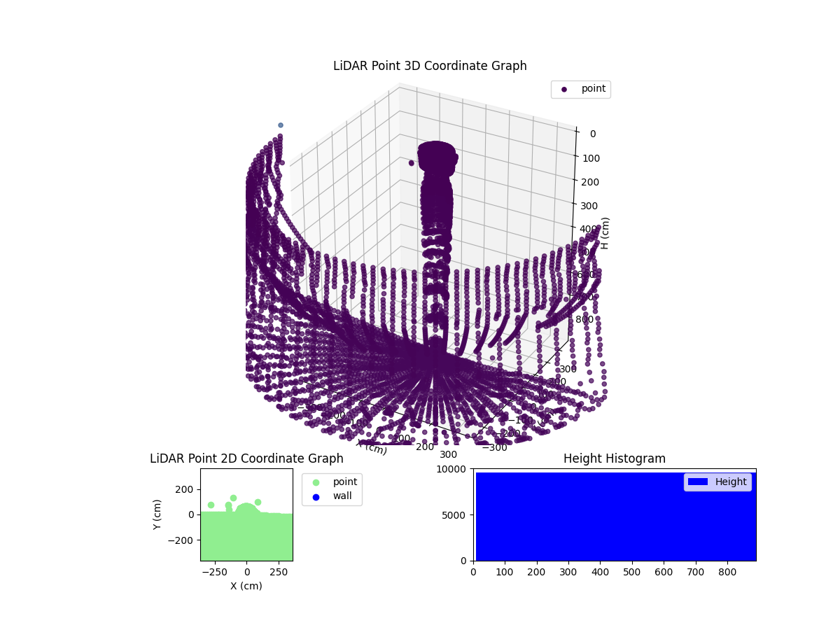The image size is (840, 630).
Task: Select the blue wall marker in 2D legend
Action: (316, 497)
